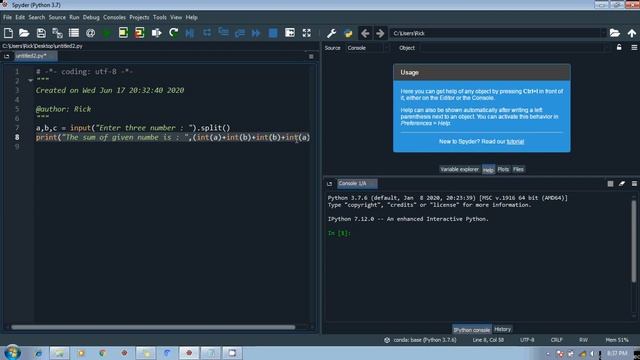Click the Save all files icon
Screen dimensions: 640x360
click(x=57, y=33)
